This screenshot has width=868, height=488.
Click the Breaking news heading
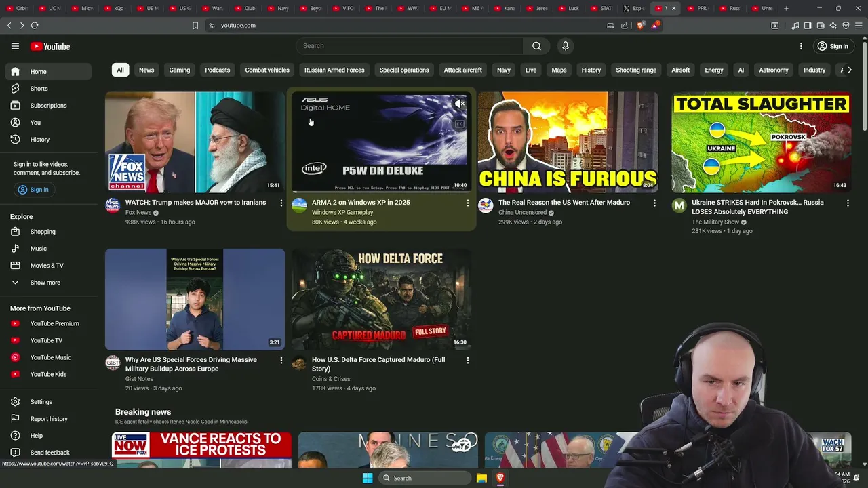[143, 412]
